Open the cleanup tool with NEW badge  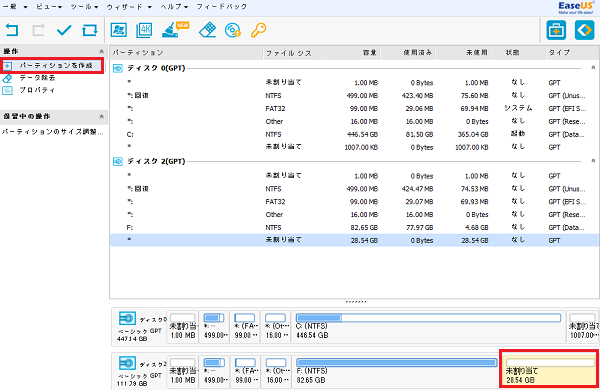tap(175, 30)
